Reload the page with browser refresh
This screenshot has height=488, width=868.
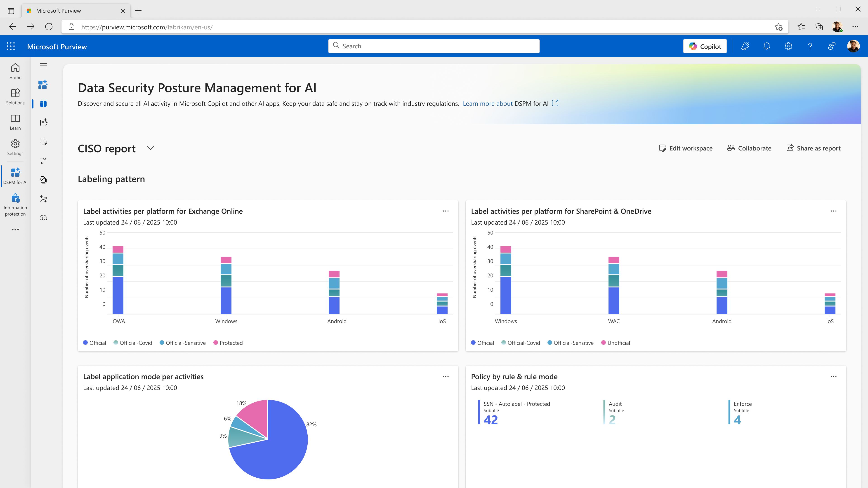[49, 27]
